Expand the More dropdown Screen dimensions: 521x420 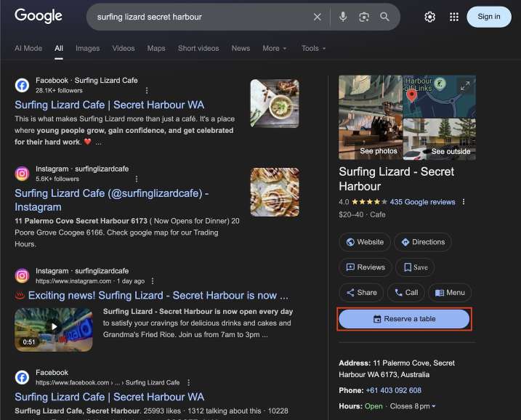pyautogui.click(x=275, y=48)
